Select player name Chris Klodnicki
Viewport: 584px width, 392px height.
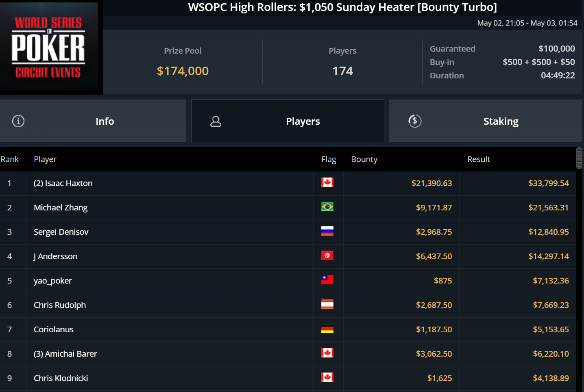click(x=61, y=378)
